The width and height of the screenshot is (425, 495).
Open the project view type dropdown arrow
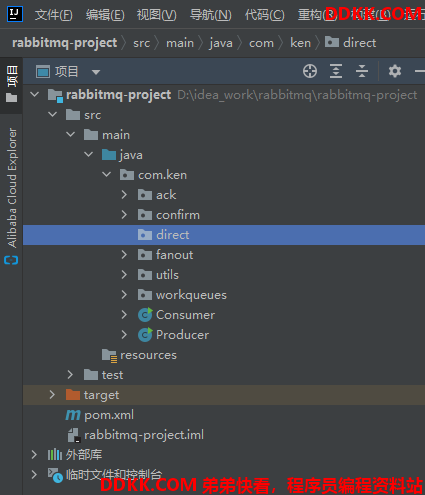96,72
